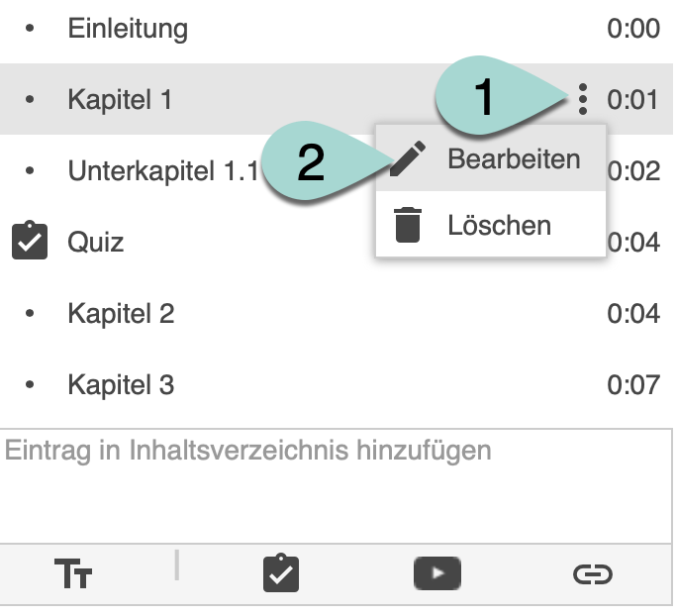Choose Löschen from the context menu
The height and width of the screenshot is (616, 677).
[499, 225]
